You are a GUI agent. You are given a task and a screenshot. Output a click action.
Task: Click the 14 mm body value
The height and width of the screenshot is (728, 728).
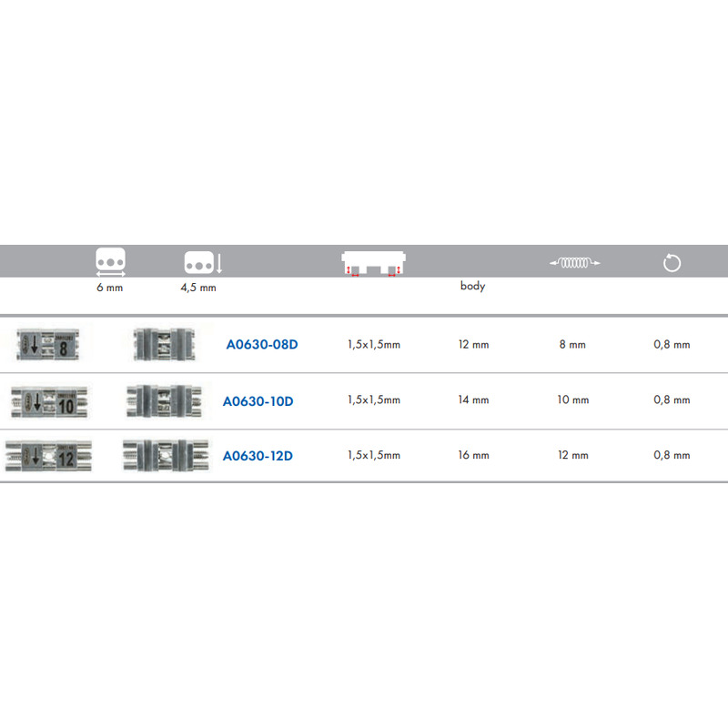point(473,399)
